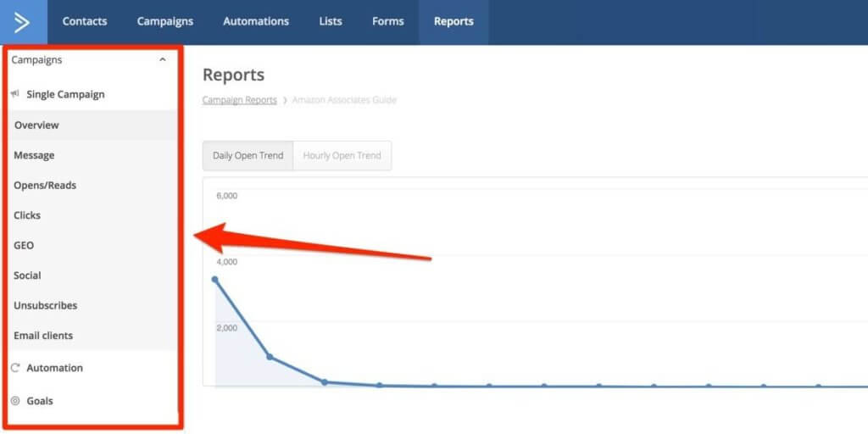Click Amazon Associates Guide breadcrumb

click(344, 100)
